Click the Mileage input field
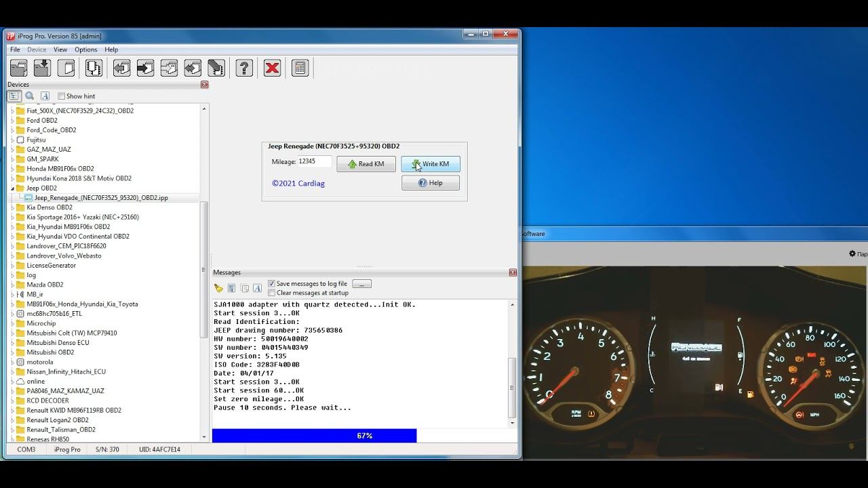Viewport: 868px width, 488px height. click(x=314, y=162)
